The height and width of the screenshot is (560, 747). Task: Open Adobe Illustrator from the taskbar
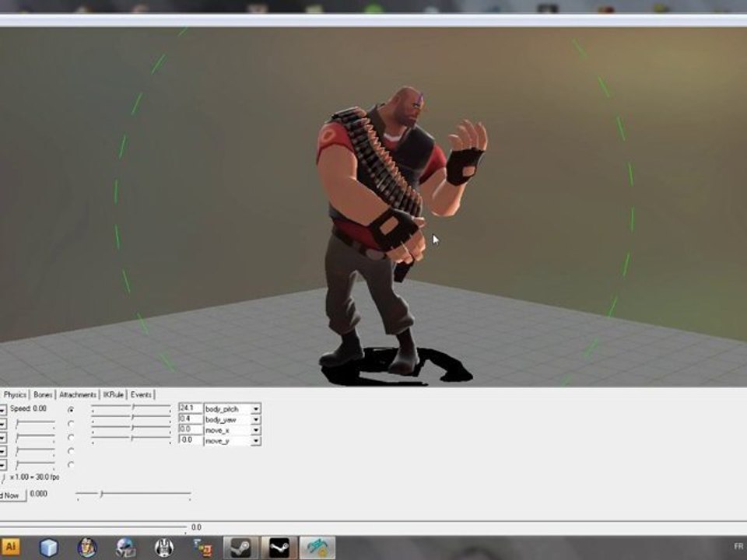pyautogui.click(x=10, y=548)
